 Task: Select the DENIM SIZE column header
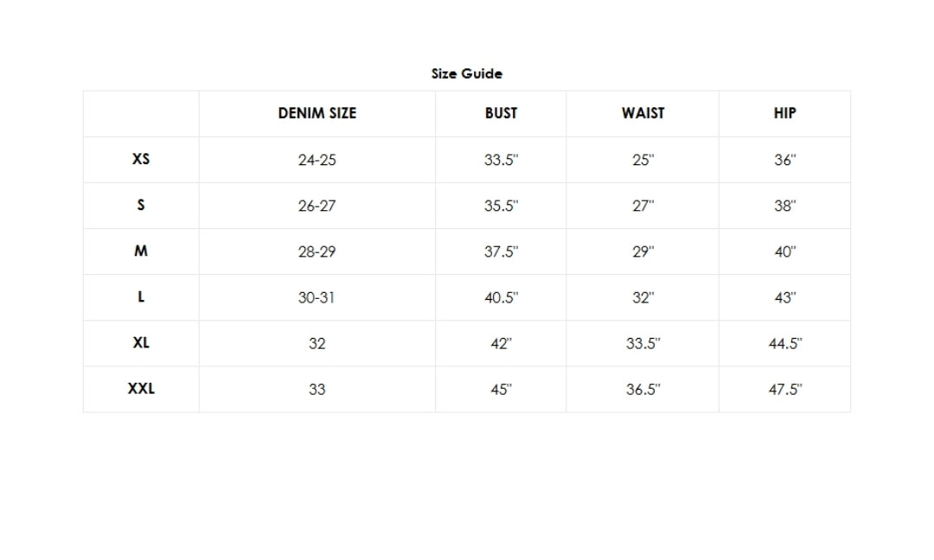317,113
